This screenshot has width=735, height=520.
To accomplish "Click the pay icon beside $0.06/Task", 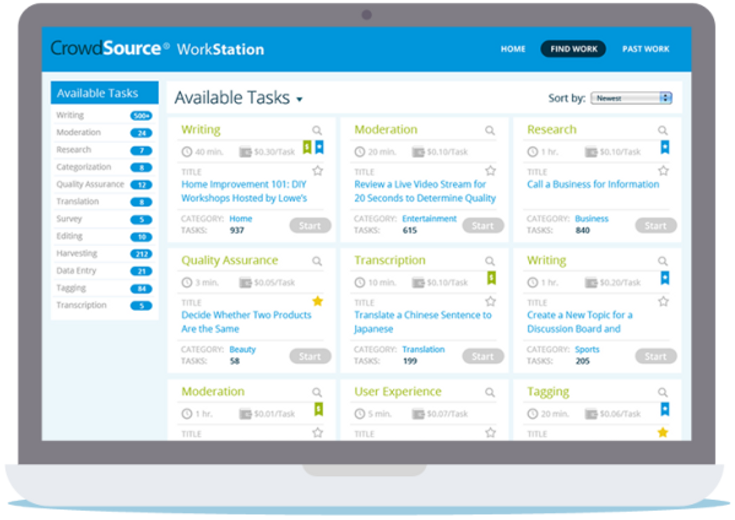I will tap(591, 414).
